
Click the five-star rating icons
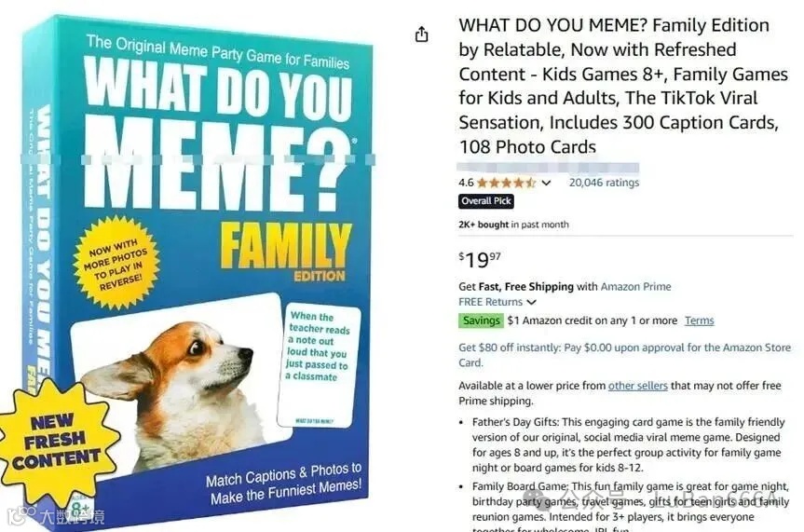[x=506, y=183]
